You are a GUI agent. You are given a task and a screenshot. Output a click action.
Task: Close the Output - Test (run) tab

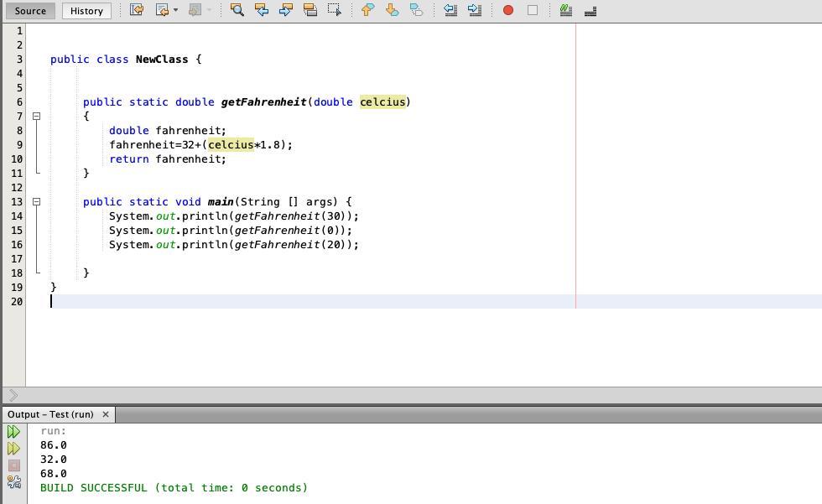[x=106, y=414]
